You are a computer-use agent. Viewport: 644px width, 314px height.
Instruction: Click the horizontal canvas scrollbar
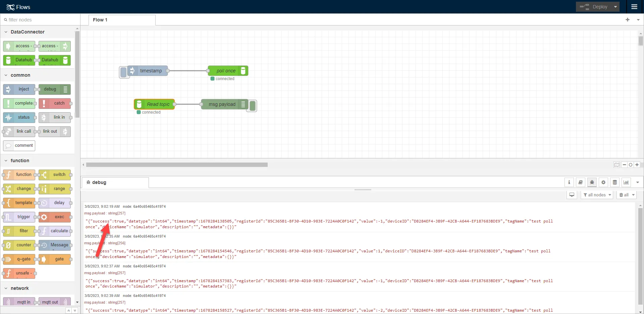(177, 165)
